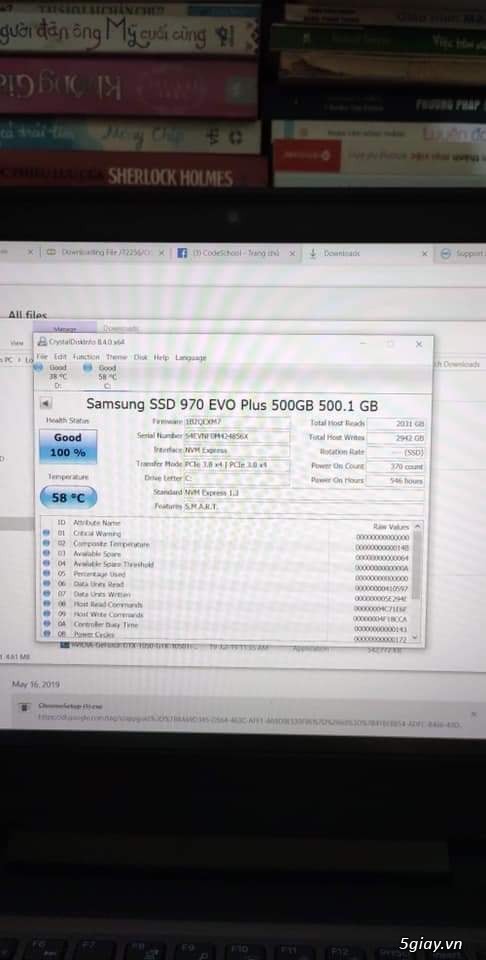Click the Standard NVM Express 1.3 field

(x=304, y=492)
